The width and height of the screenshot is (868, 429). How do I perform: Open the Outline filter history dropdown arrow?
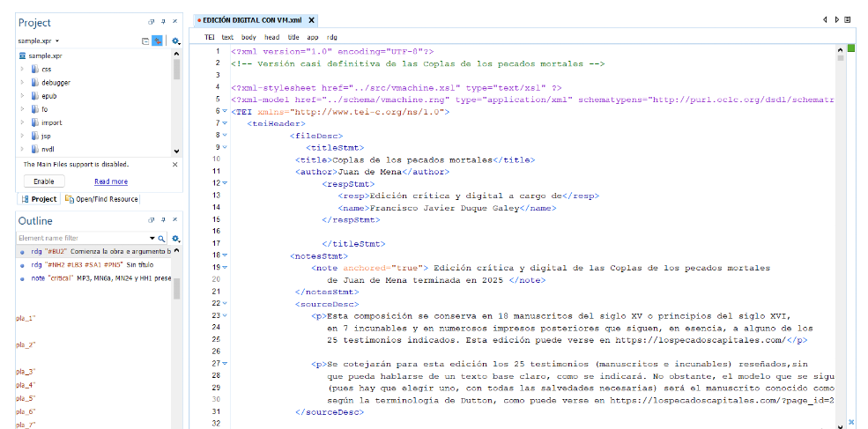[x=154, y=239]
